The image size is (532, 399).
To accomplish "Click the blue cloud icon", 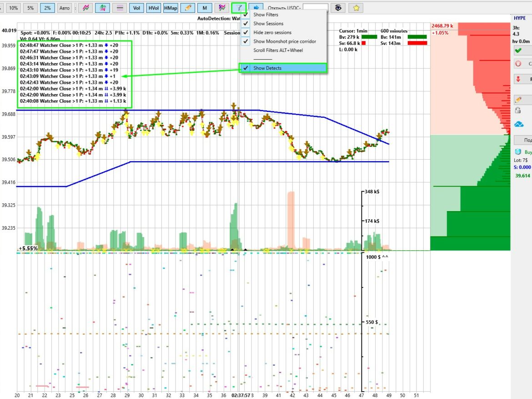I will 519,124.
